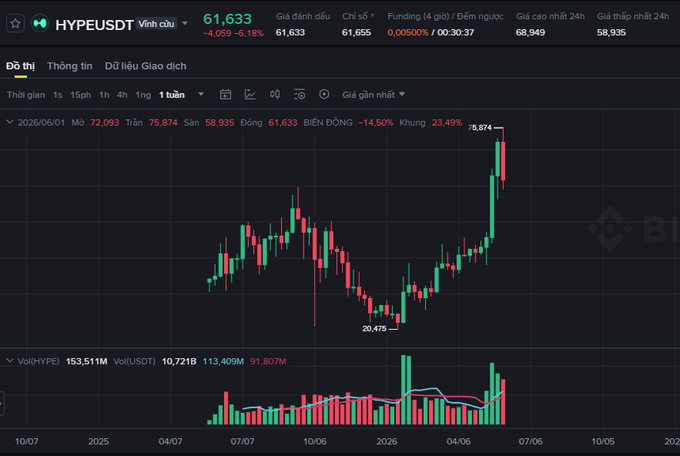Open the Thông tin tab
The height and width of the screenshot is (456, 680).
coord(69,66)
